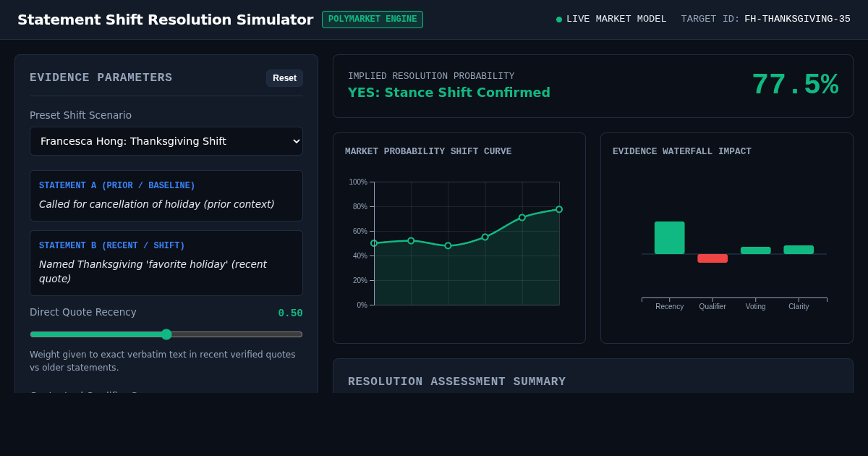Click the Direct Quote Recency label
Viewport: 868px width, 456px height.
(83, 312)
